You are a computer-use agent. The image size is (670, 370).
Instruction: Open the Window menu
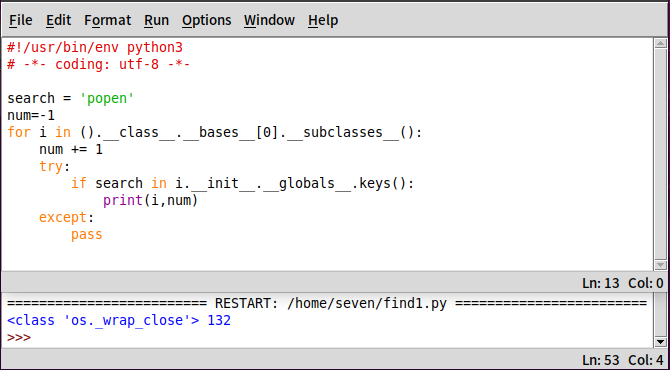pos(269,20)
